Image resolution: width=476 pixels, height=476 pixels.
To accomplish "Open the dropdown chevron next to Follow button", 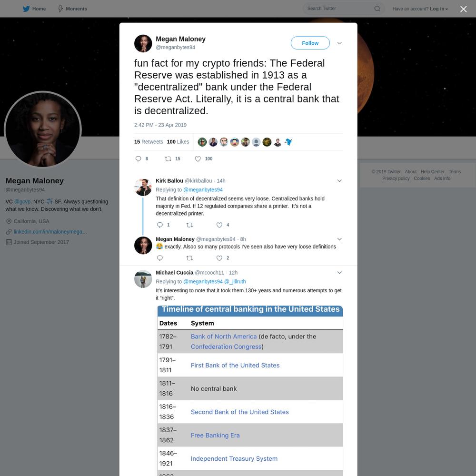I will [x=339, y=43].
